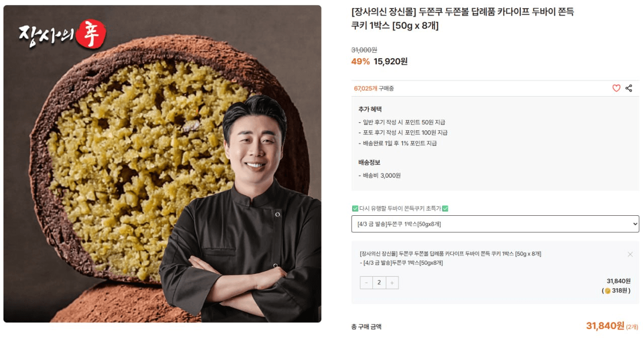Click the main cookie product image
644x338 pixels.
[162, 163]
